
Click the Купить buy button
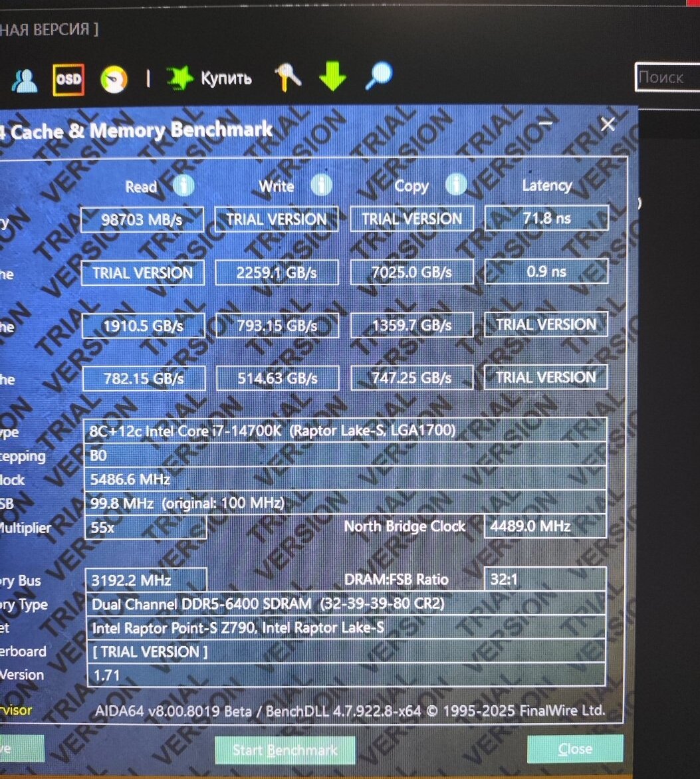click(x=209, y=78)
